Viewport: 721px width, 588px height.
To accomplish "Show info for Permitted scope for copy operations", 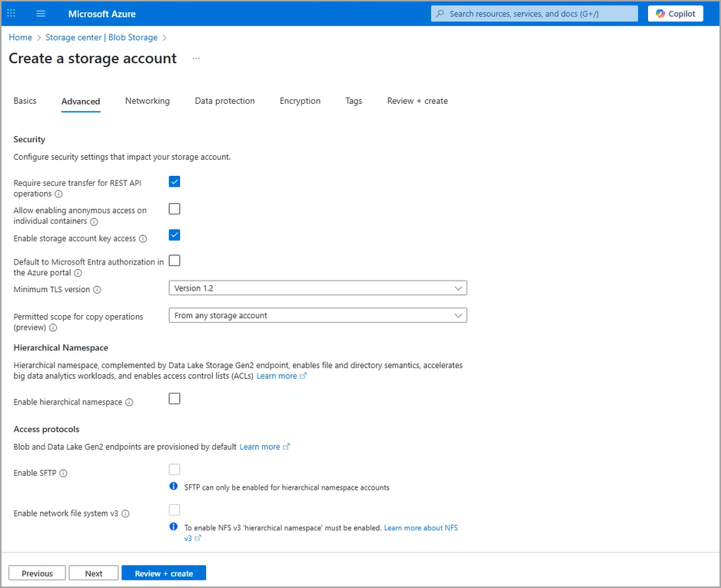I will point(53,327).
